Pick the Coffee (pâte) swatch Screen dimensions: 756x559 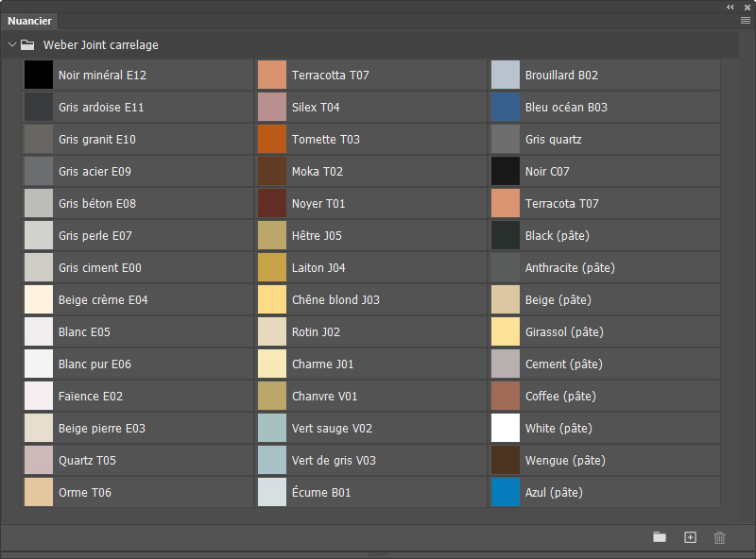click(506, 397)
